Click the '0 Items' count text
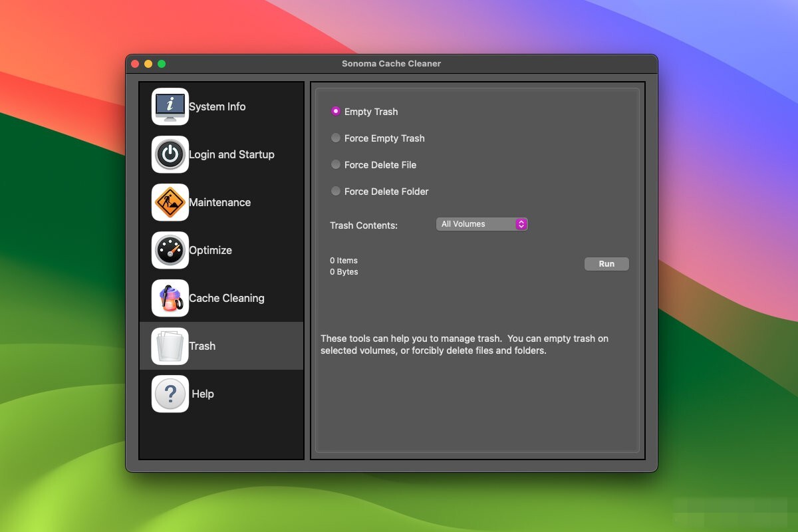Viewport: 798px width, 532px height. click(x=344, y=261)
